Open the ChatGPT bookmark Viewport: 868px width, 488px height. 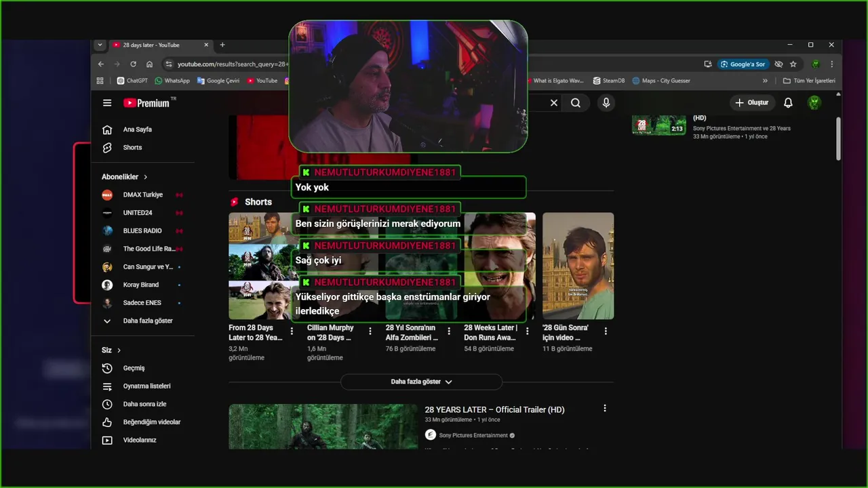[132, 81]
